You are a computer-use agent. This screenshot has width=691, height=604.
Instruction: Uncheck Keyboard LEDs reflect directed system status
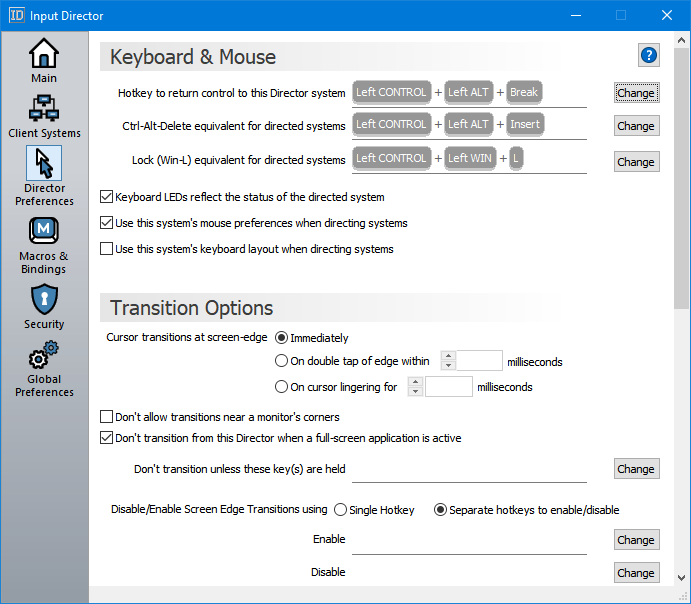click(x=107, y=197)
